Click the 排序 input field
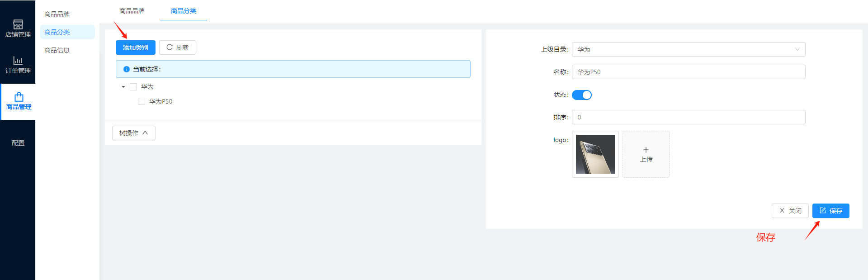Screen dimensions: 868x280 coord(689,117)
